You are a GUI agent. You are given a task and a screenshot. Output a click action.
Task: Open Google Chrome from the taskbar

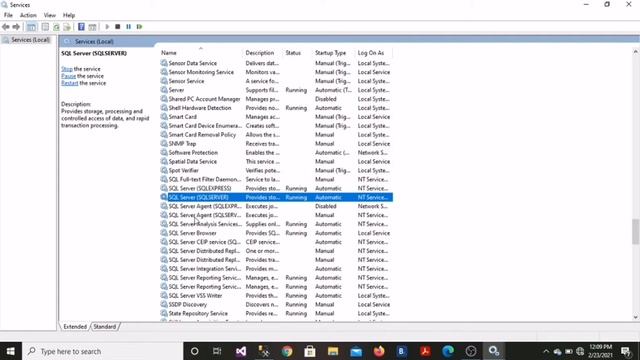287,351
